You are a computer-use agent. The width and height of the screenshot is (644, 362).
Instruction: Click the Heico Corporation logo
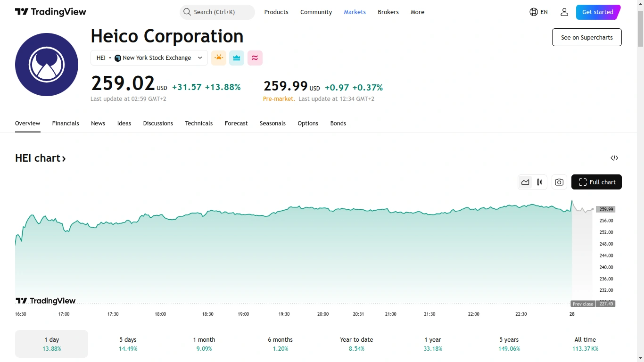pos(47,65)
